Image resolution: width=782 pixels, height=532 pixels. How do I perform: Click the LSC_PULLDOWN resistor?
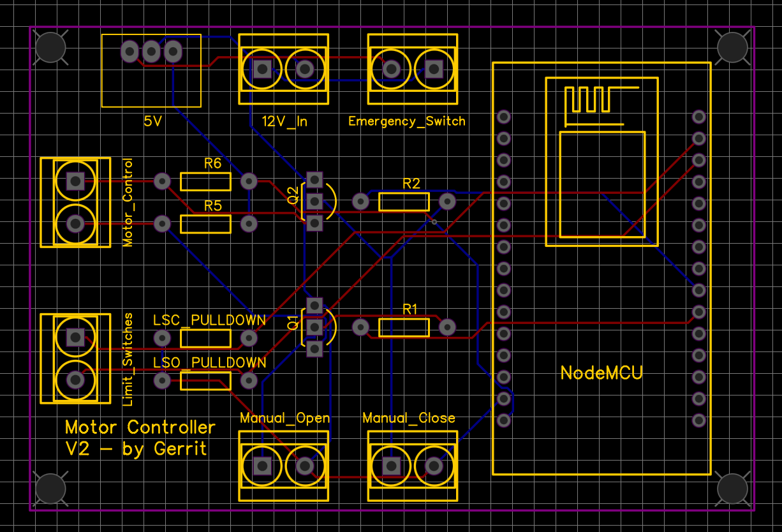click(x=205, y=337)
